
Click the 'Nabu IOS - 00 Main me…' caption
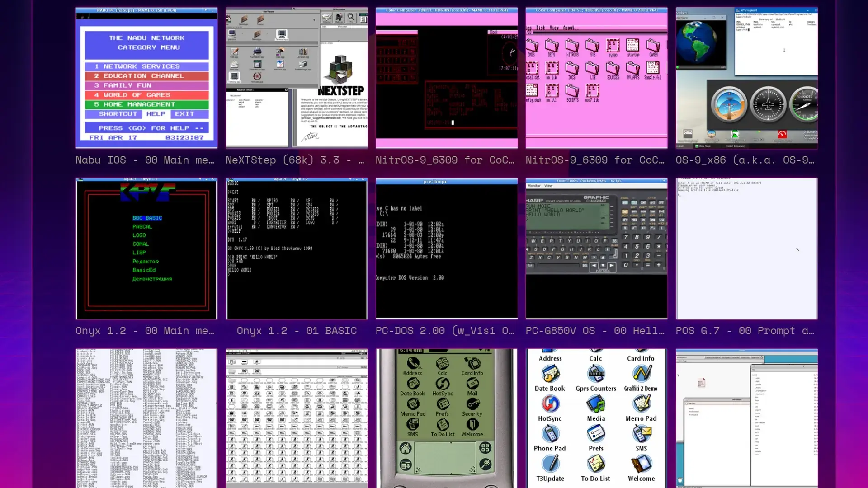(x=145, y=160)
